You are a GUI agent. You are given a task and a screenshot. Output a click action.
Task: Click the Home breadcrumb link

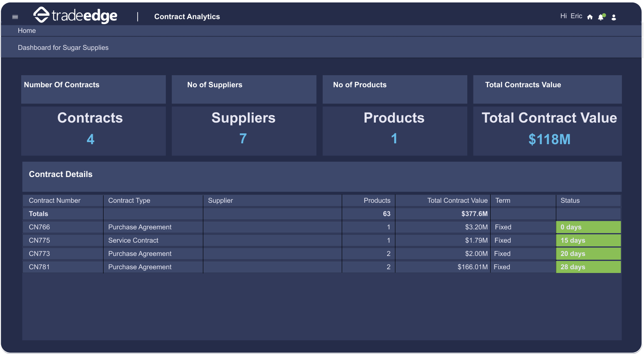(27, 31)
